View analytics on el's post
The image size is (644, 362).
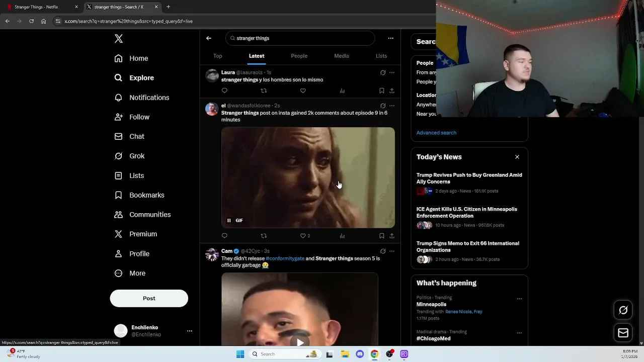(x=342, y=236)
